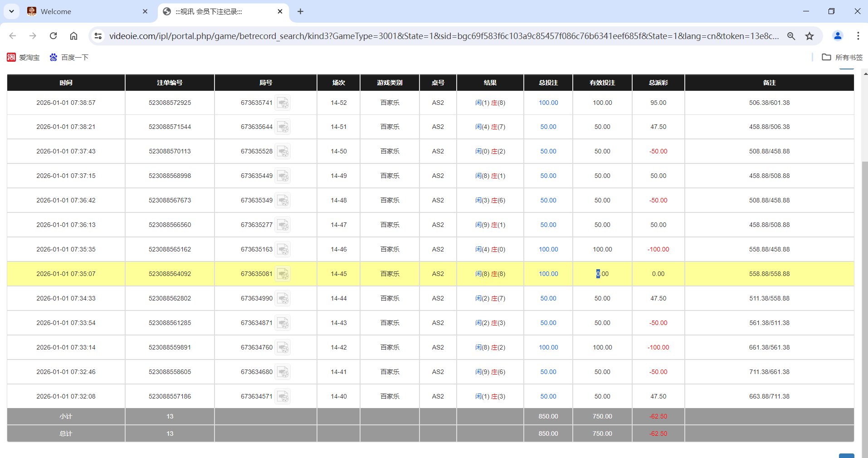Viewport: 868px width, 458px height.
Task: Open Chrome three-dot menu
Action: click(858, 36)
